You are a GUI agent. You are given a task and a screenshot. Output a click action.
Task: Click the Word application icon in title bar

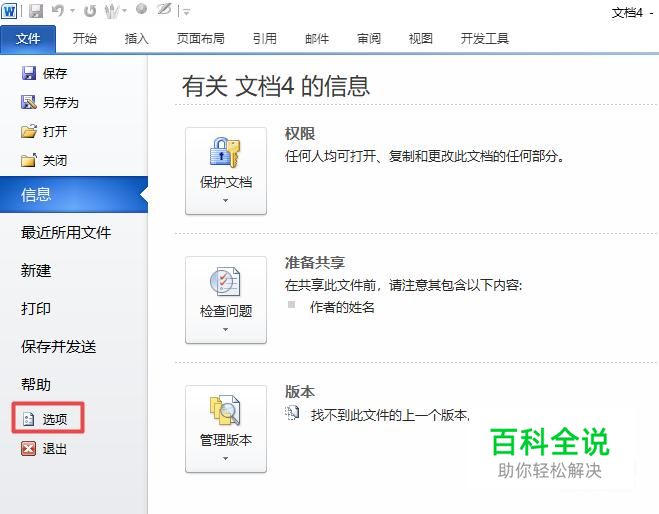(x=9, y=11)
